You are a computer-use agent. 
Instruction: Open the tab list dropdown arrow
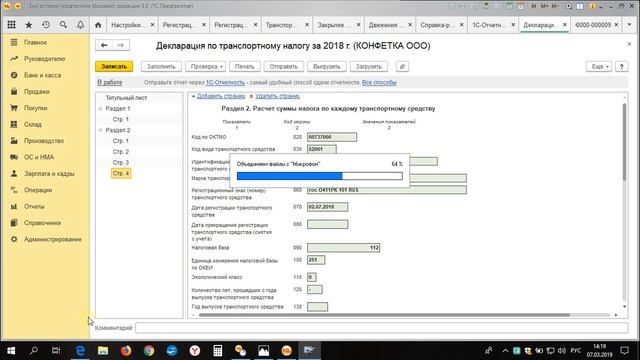[629, 25]
